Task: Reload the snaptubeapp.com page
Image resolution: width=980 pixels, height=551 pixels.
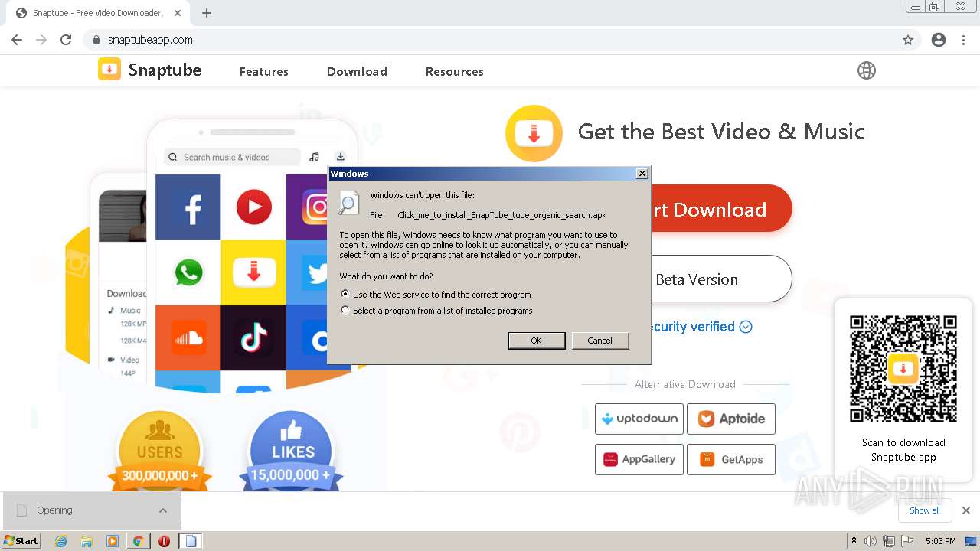Action: (x=66, y=40)
